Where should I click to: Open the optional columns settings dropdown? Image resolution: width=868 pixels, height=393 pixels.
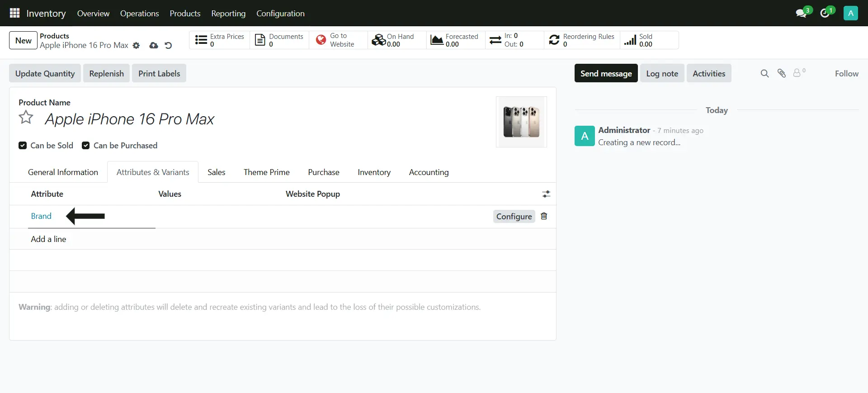coord(546,194)
